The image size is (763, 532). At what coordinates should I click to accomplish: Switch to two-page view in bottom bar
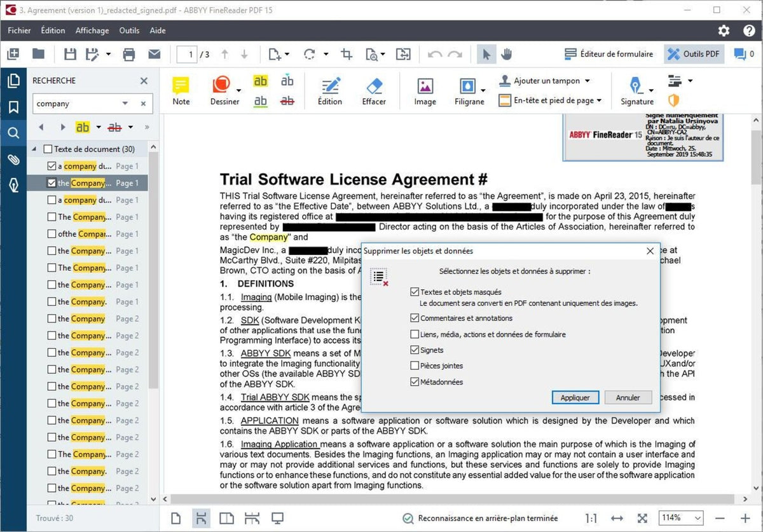pyautogui.click(x=226, y=519)
